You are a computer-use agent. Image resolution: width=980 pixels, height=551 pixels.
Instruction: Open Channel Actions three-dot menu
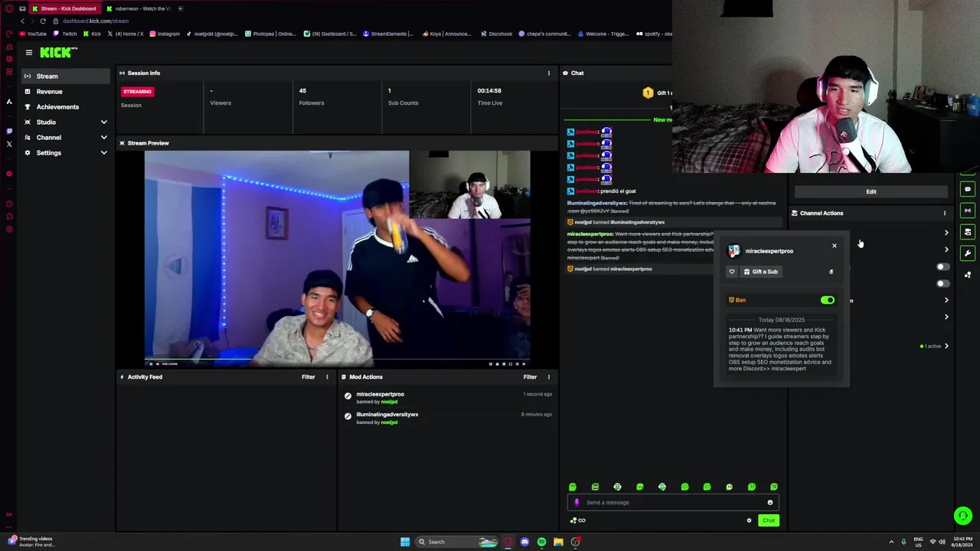[x=944, y=214]
